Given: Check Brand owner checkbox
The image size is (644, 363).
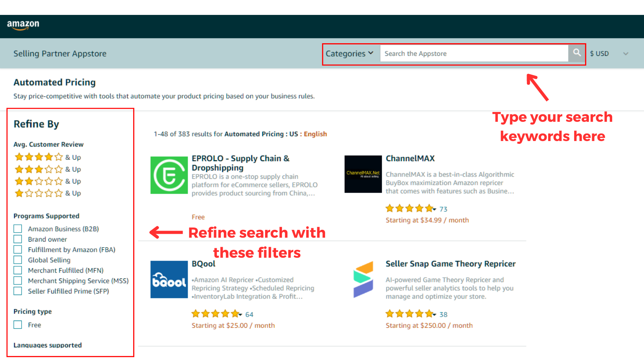Looking at the screenshot, I should (x=18, y=239).
